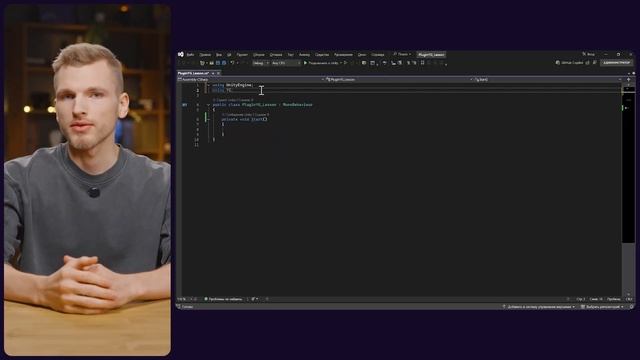640x360 pixels.
Task: Click the start without debugging outline play icon
Action: click(x=346, y=63)
